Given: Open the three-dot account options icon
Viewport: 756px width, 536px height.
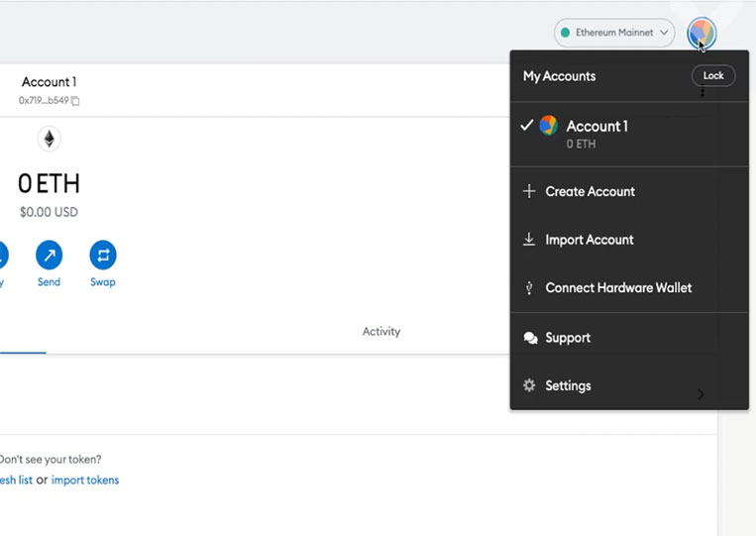Looking at the screenshot, I should coord(702,91).
